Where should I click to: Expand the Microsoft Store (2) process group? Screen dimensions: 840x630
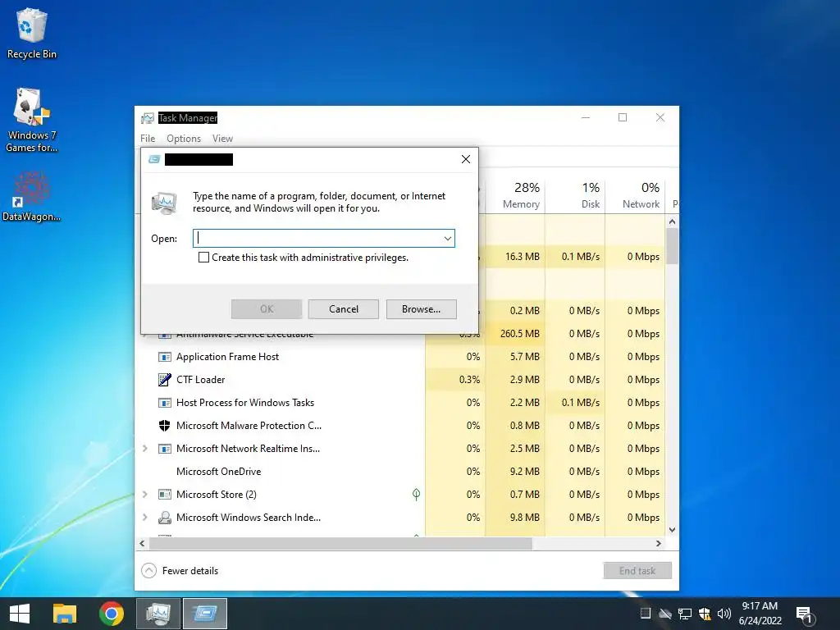click(x=144, y=495)
